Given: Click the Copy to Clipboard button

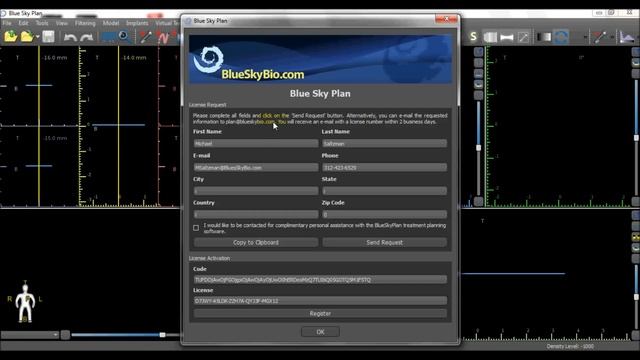Looking at the screenshot, I should (256, 242).
